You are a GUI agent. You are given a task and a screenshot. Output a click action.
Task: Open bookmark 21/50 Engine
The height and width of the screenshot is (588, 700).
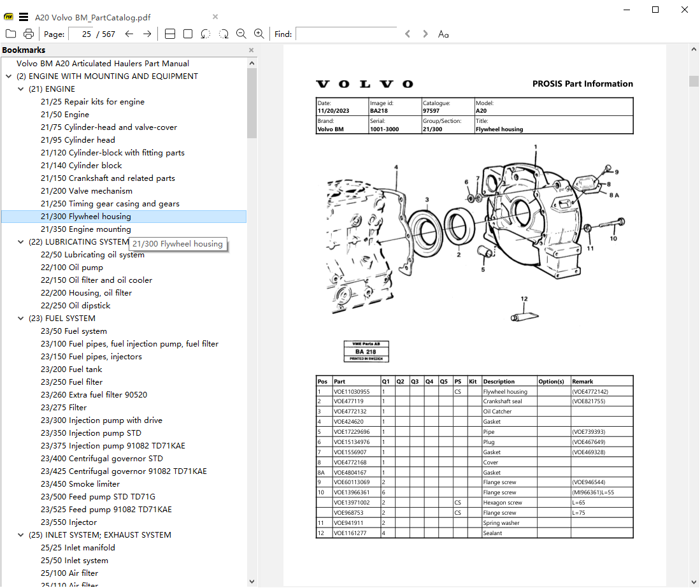point(65,115)
